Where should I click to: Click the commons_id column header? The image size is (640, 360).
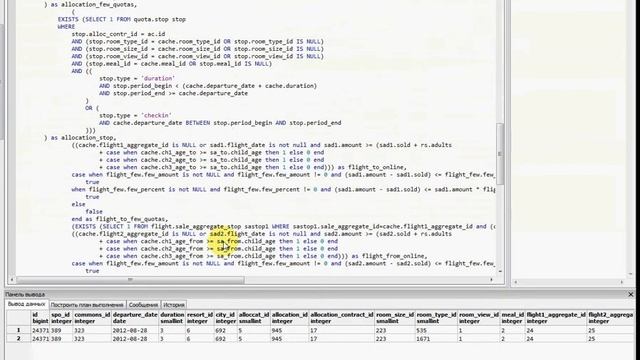pos(92,318)
